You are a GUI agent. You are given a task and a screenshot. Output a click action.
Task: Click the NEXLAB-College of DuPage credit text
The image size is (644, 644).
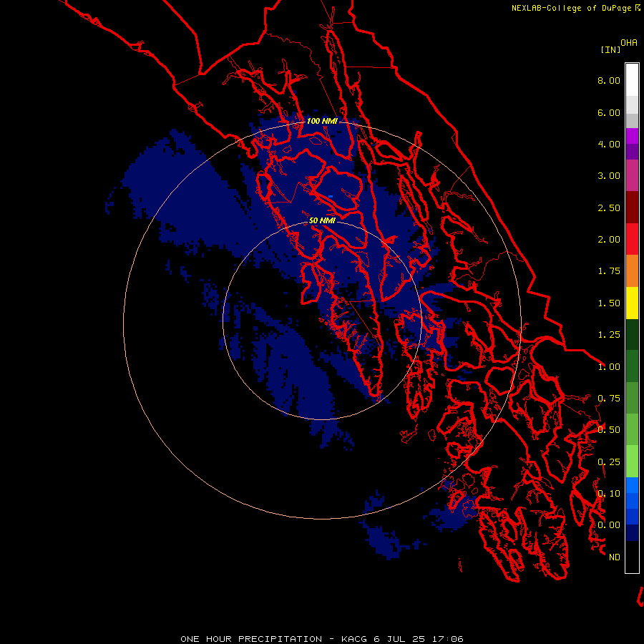571,8
